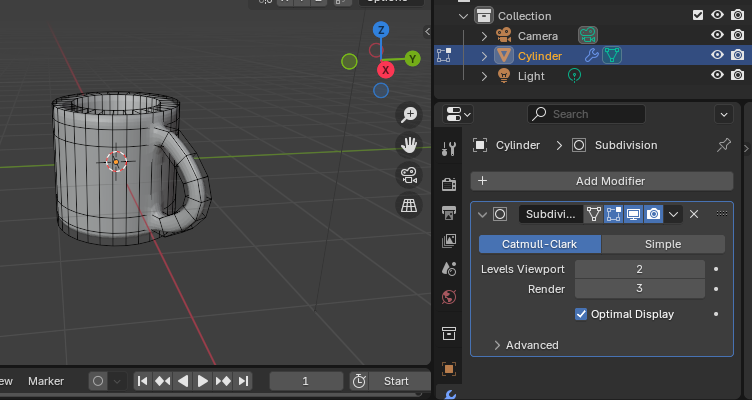Open the Tool properties tab icon

tap(449, 149)
